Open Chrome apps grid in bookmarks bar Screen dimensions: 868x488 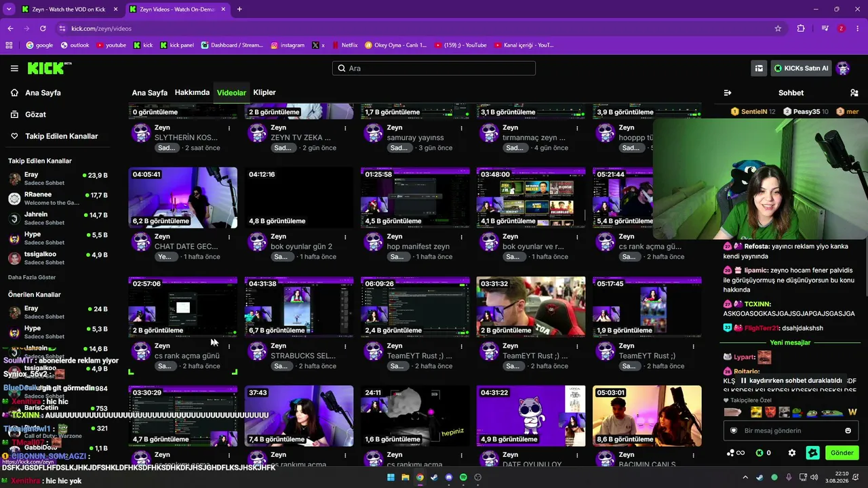tap(9, 45)
